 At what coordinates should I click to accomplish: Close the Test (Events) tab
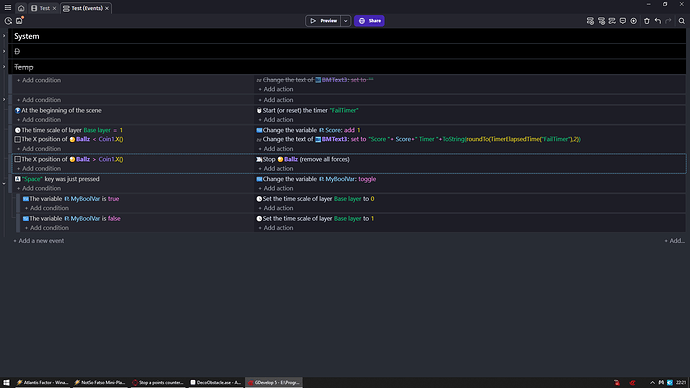(107, 8)
